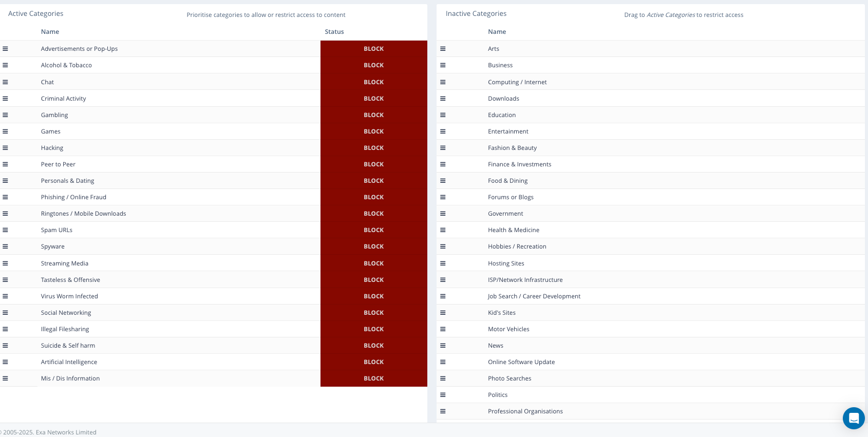Change BLOCK status for Suicide & Self harm

click(373, 346)
